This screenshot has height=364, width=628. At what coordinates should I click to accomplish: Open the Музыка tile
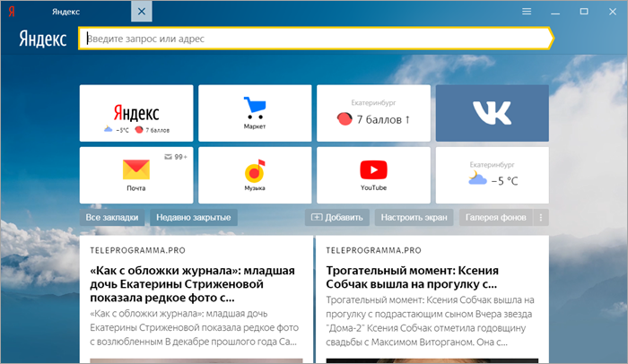255,175
